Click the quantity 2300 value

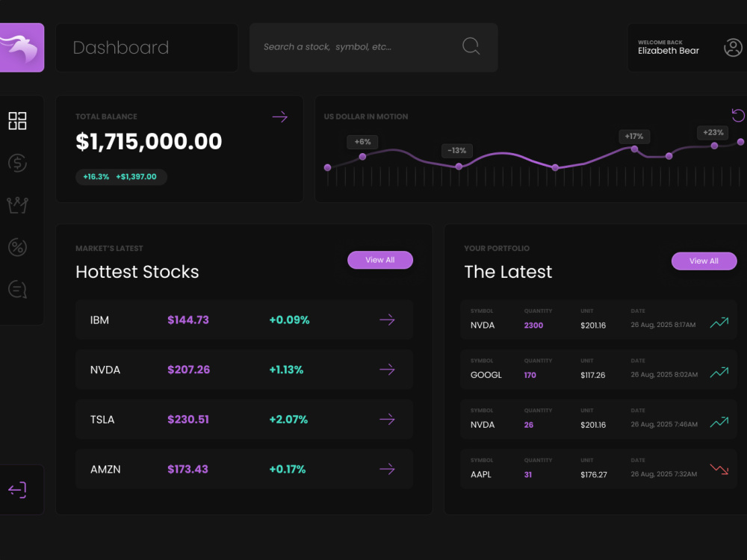tap(533, 326)
